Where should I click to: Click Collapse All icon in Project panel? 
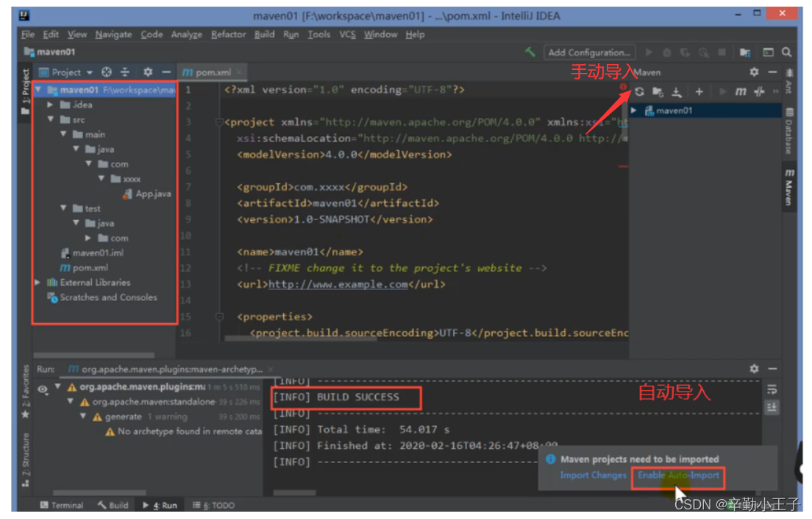pos(125,72)
